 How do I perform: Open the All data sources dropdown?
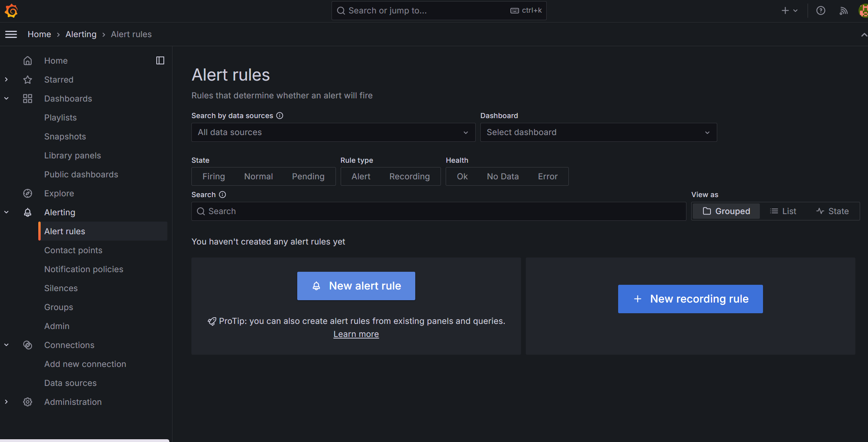[x=333, y=132]
